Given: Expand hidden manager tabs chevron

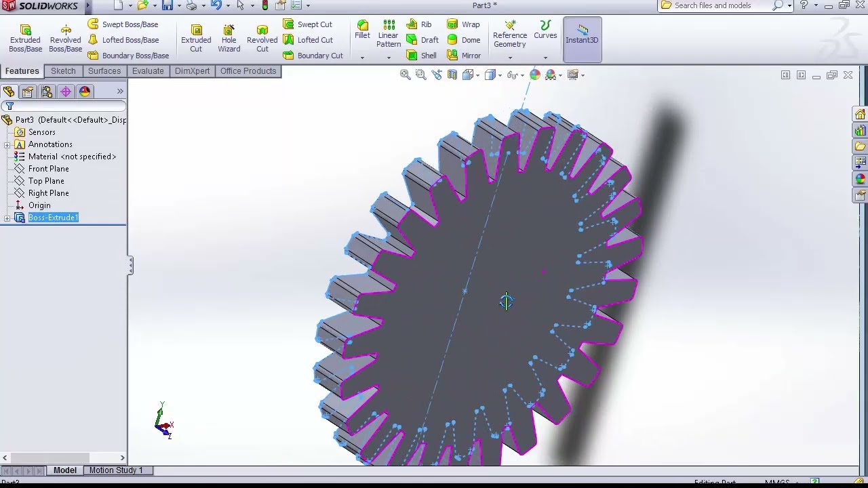Looking at the screenshot, I should point(120,91).
